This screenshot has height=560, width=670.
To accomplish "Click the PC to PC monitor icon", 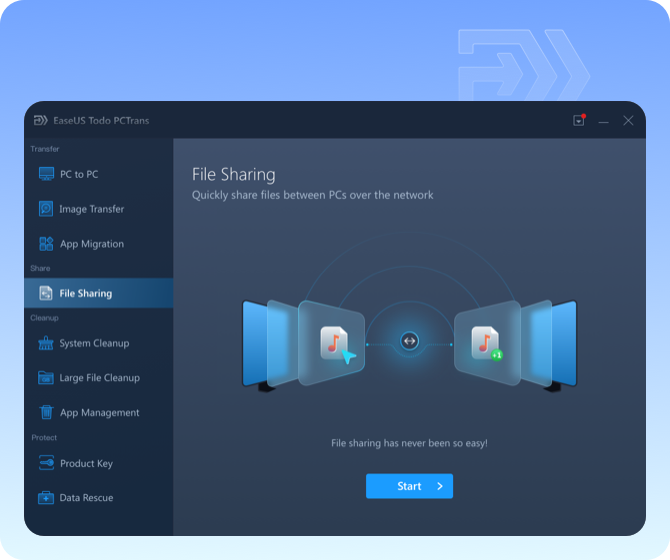I will coord(46,174).
